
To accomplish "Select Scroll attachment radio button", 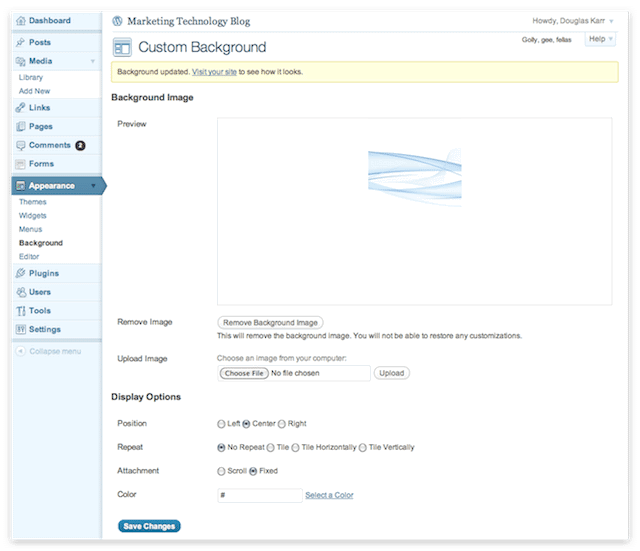I will (221, 471).
